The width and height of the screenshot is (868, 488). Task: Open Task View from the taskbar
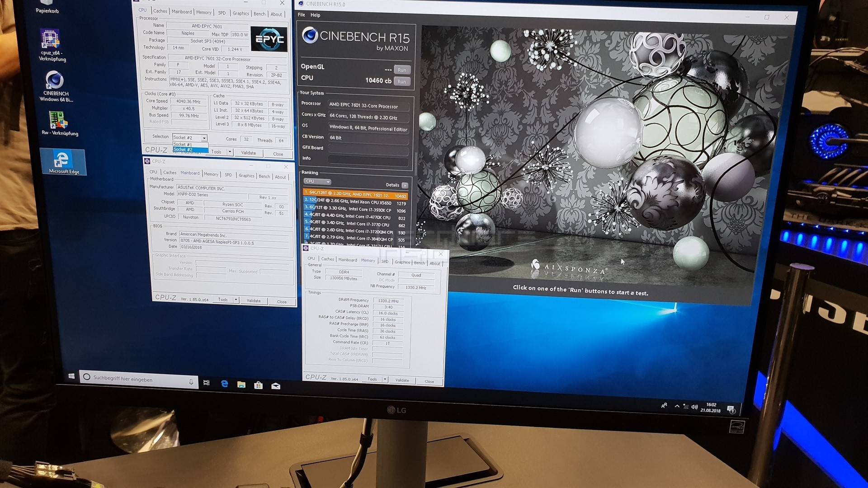tap(207, 383)
